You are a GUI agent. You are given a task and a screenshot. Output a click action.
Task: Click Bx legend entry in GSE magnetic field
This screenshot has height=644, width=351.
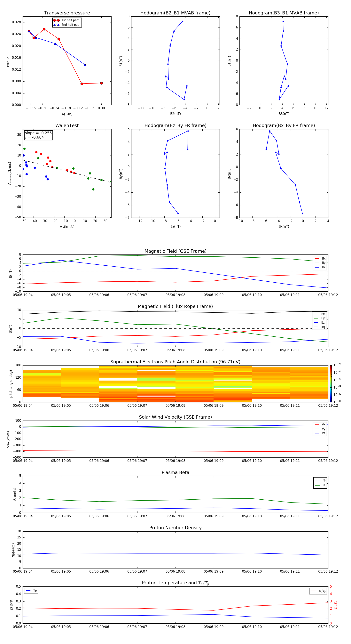(320, 259)
